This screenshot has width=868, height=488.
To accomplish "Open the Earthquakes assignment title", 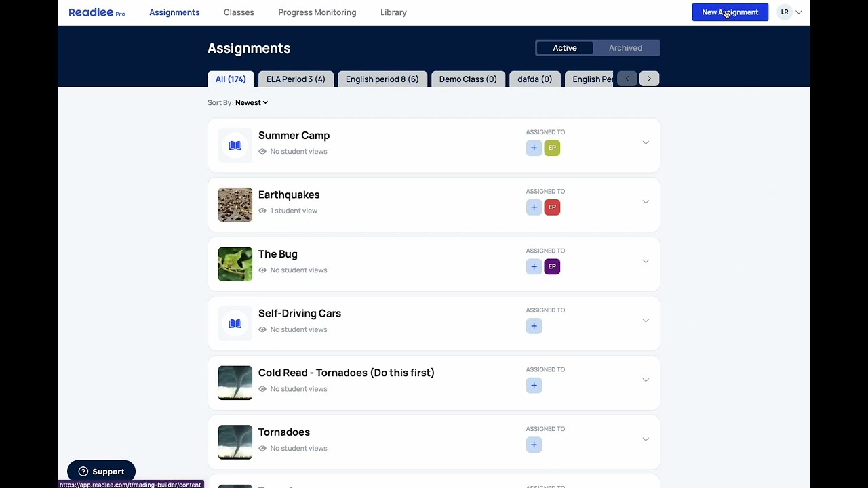I will point(289,195).
